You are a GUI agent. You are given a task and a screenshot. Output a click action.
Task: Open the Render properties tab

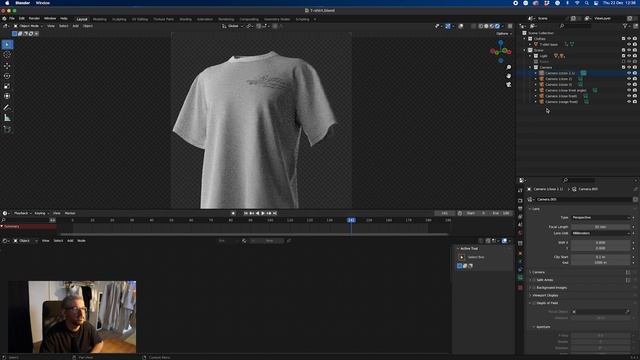point(520,200)
